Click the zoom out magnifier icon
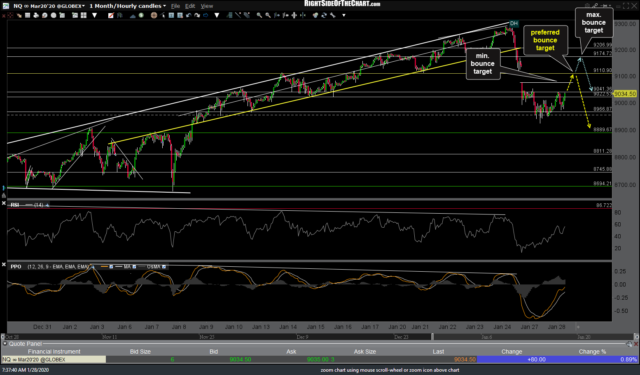Image resolution: width=640 pixels, height=375 pixels. 267,15
